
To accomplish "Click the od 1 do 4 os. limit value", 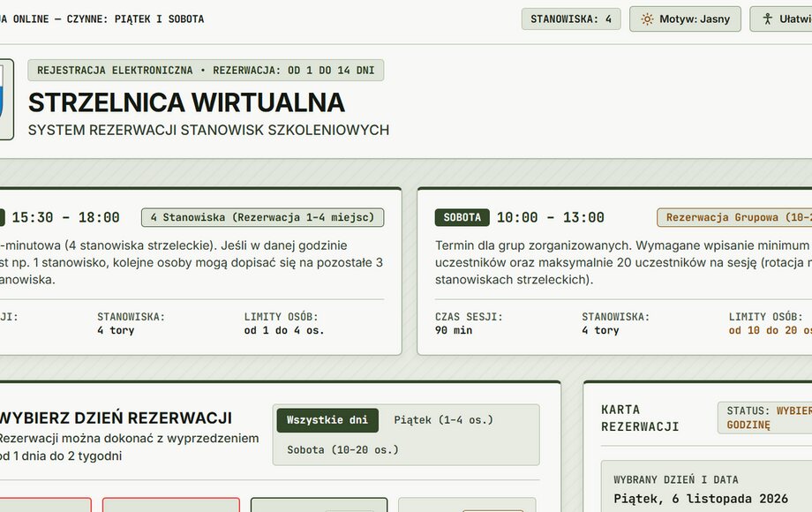I will pyautogui.click(x=284, y=330).
